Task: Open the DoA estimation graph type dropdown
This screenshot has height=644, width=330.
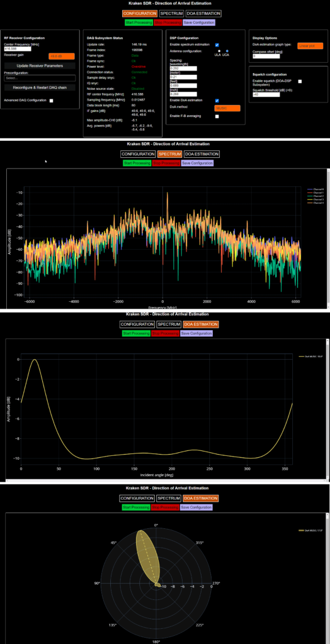Action: click(310, 46)
